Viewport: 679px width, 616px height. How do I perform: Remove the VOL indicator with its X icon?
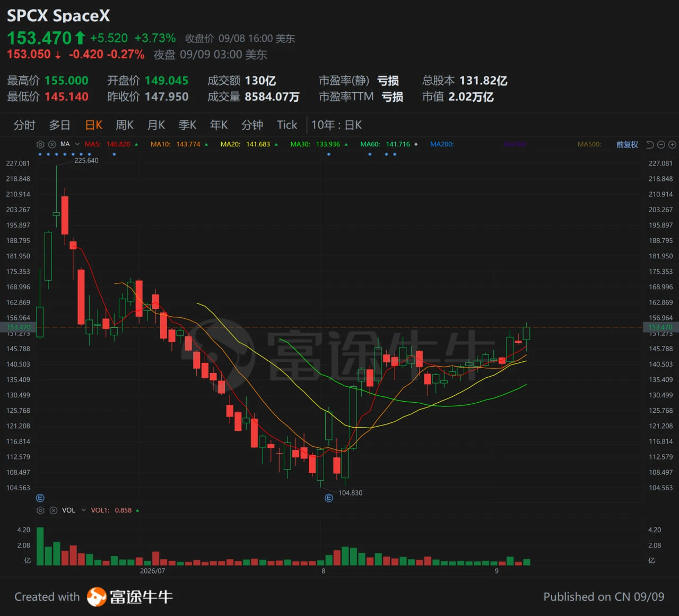pyautogui.click(x=53, y=510)
